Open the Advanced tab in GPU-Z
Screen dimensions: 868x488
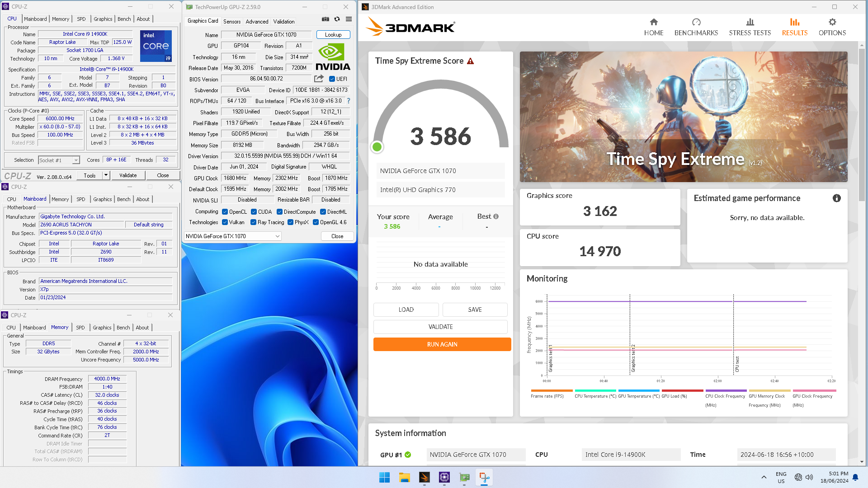point(257,21)
